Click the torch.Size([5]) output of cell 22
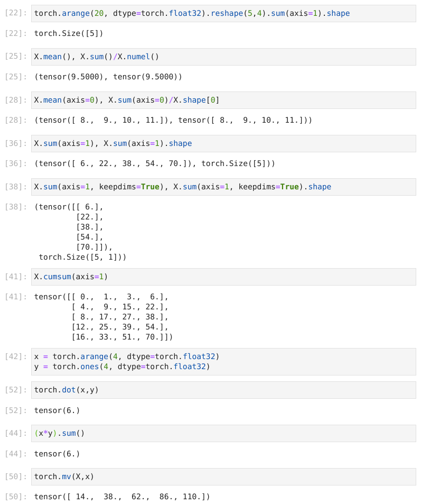The height and width of the screenshot is (504, 421). click(x=69, y=33)
